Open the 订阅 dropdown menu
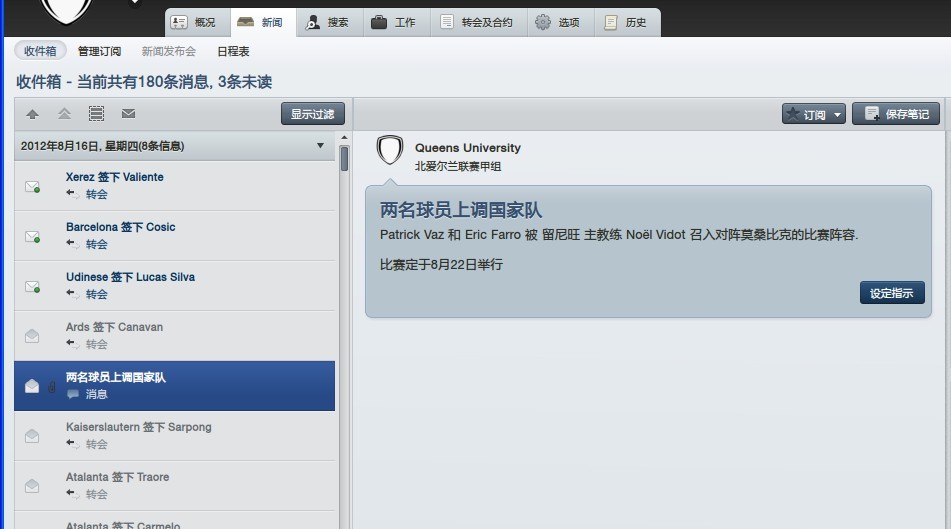This screenshot has height=529, width=951. tap(814, 114)
